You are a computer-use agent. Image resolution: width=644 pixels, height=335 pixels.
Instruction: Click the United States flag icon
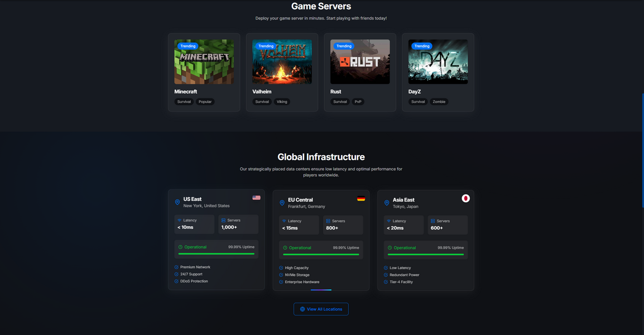[x=256, y=198]
